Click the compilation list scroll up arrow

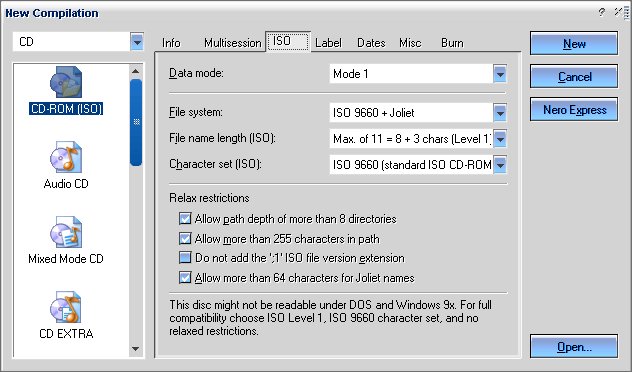(x=136, y=71)
